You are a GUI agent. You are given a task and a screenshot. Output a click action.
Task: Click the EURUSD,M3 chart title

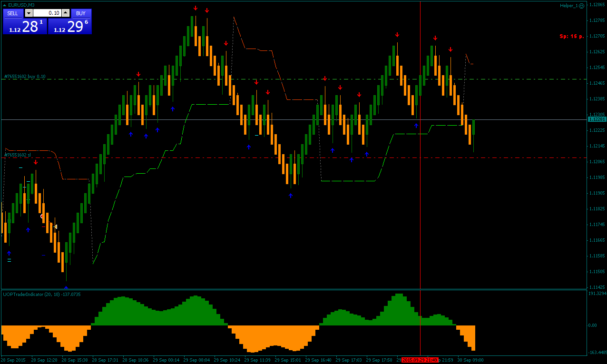(x=21, y=5)
